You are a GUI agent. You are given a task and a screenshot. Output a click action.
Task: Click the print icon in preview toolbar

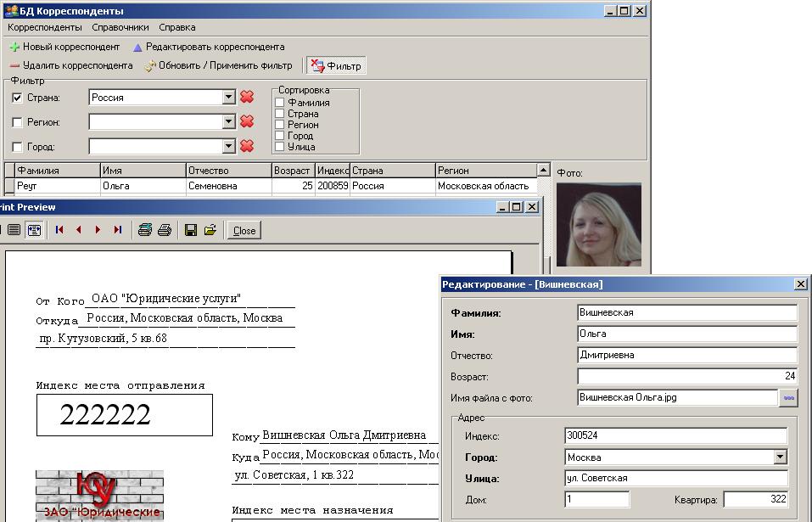(x=165, y=230)
